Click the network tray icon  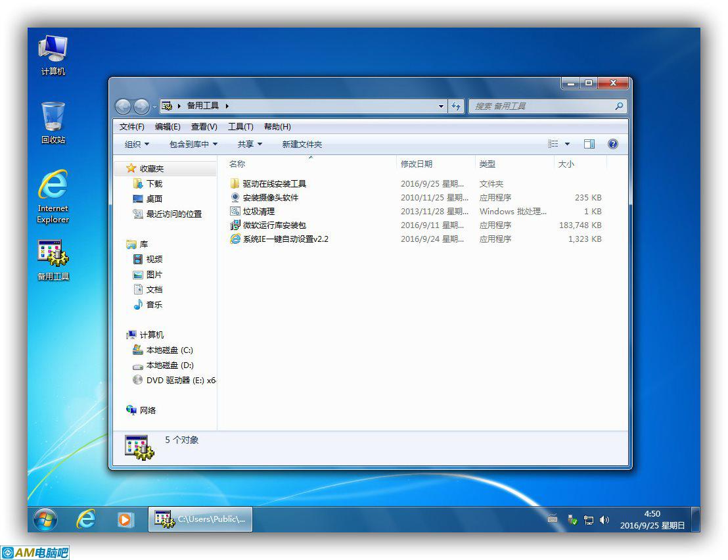[589, 520]
